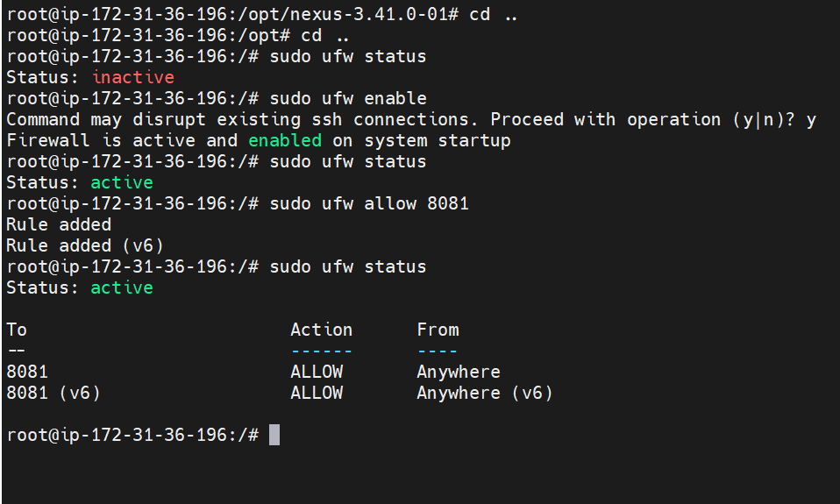
Task: Click the 'sudo ufw enable' command text
Action: 348,98
